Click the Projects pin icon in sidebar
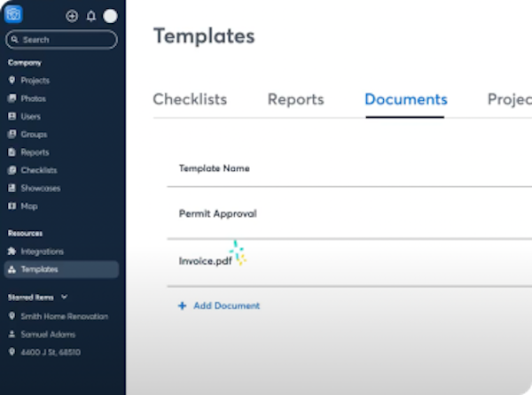The image size is (532, 395). [12, 81]
